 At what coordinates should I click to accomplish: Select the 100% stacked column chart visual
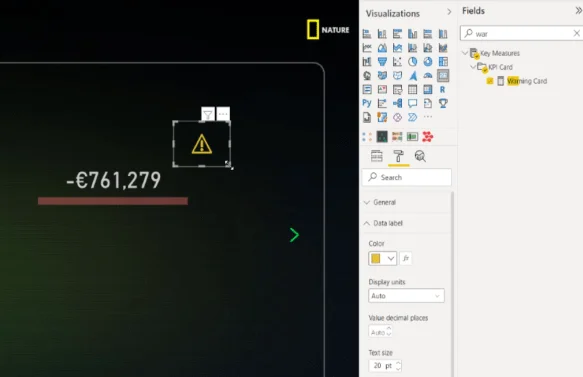click(x=443, y=34)
